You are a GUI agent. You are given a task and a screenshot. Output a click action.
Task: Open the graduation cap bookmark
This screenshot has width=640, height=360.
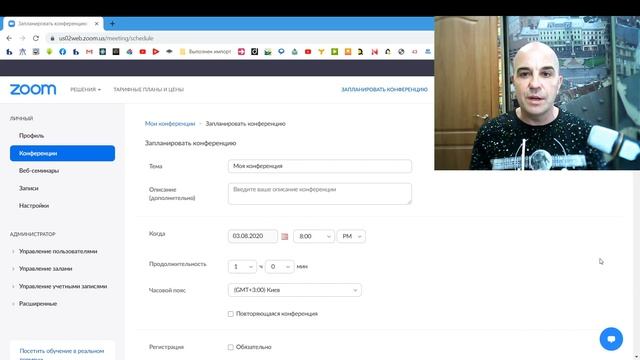tap(169, 52)
